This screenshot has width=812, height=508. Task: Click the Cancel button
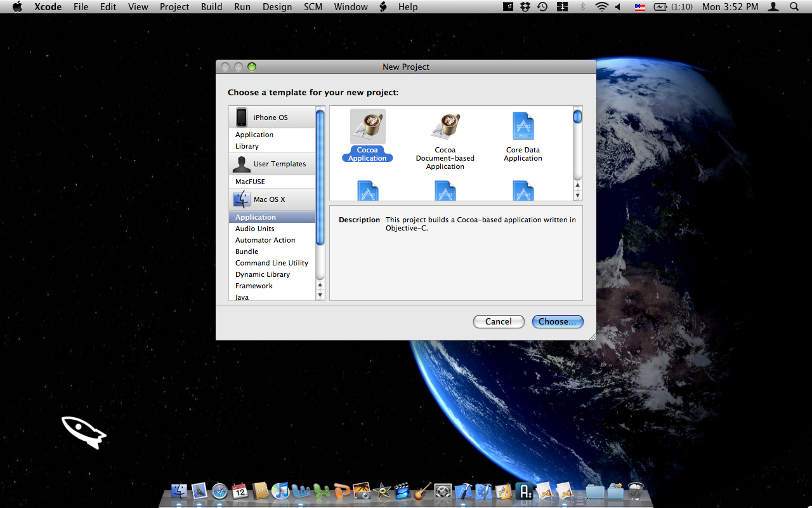(499, 322)
